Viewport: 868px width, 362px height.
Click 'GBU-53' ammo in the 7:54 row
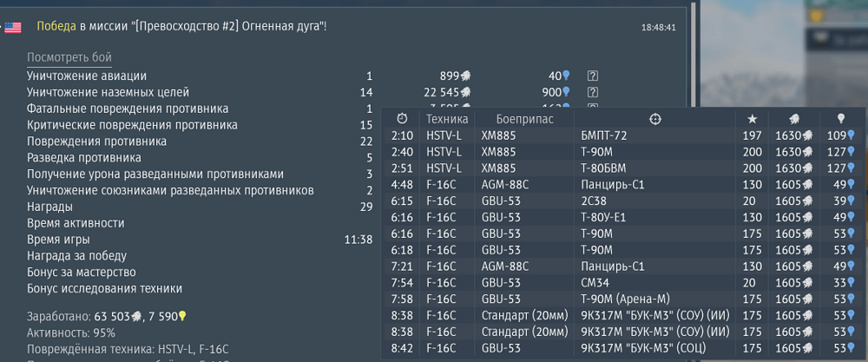[501, 283]
